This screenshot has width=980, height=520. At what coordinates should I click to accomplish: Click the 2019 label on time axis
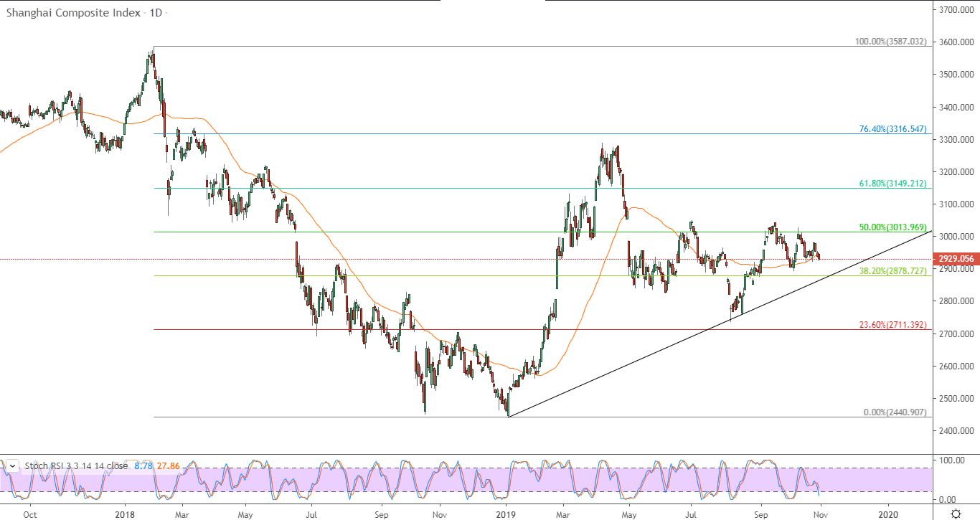pos(506,514)
